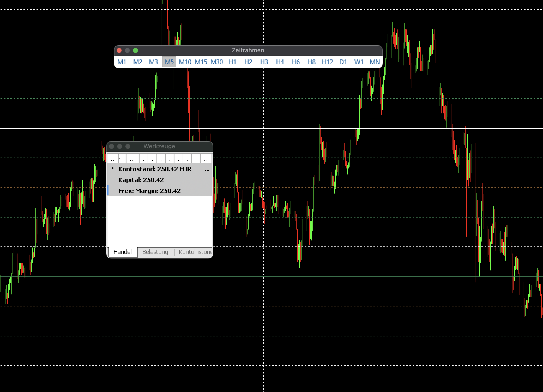Switch chart to M15 timeframe
The image size is (543, 392).
point(201,62)
